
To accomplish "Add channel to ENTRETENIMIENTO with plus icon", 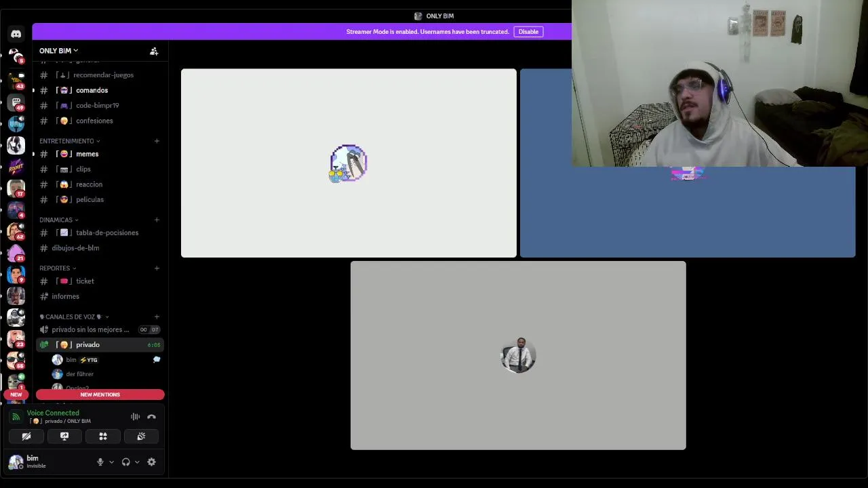I will [x=157, y=141].
